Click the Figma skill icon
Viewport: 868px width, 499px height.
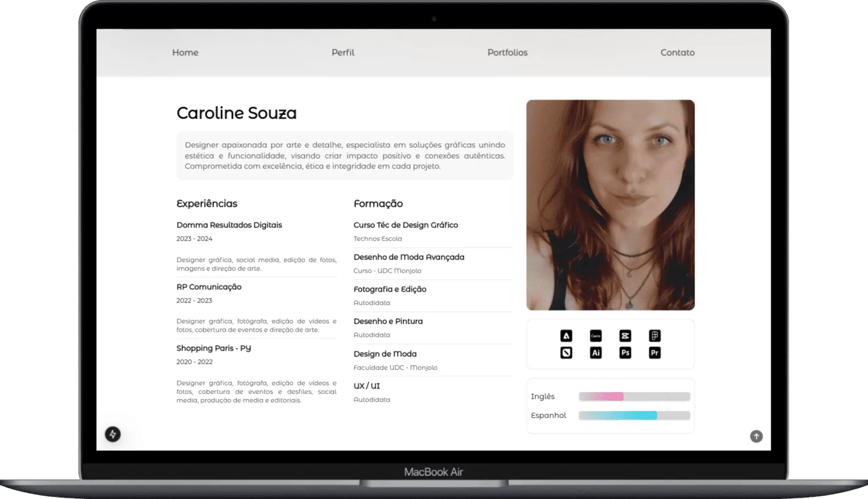tap(654, 336)
